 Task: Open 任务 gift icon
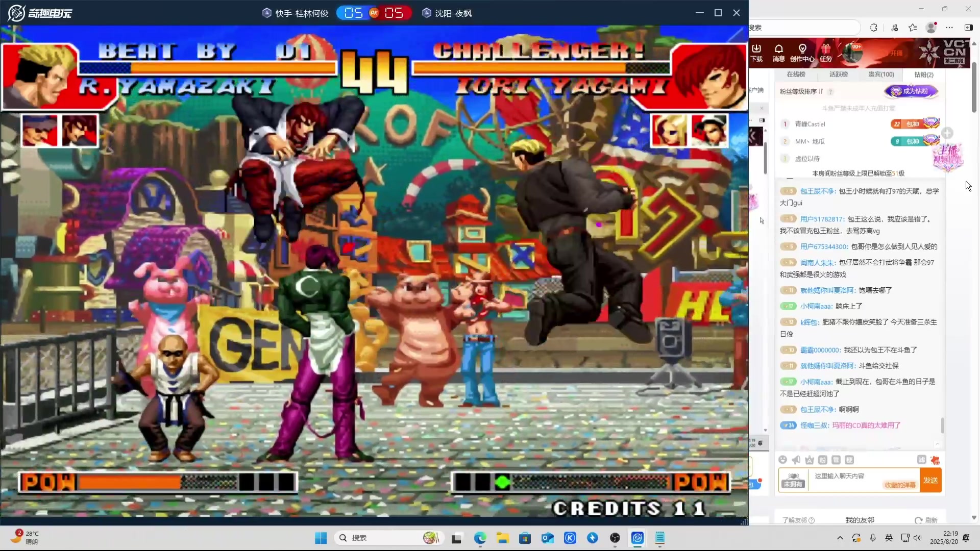[x=826, y=53]
